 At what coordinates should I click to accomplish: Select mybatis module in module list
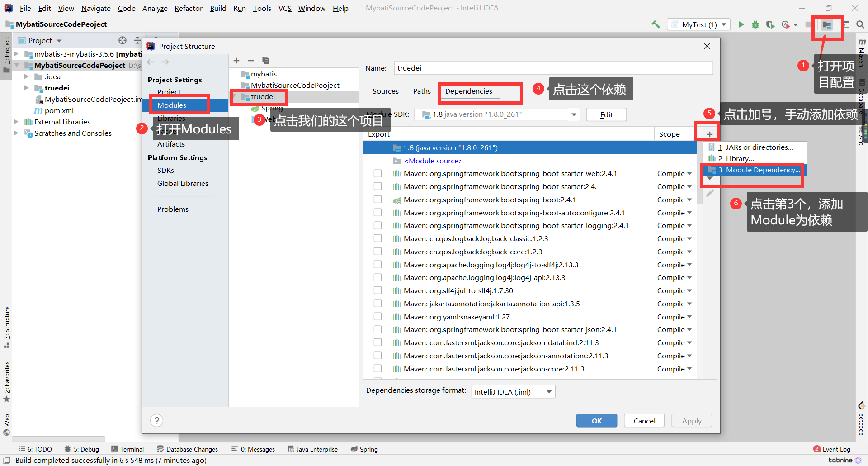[264, 74]
